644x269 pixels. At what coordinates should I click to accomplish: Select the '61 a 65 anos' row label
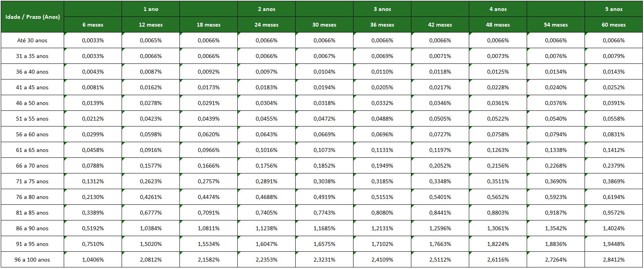point(32,150)
